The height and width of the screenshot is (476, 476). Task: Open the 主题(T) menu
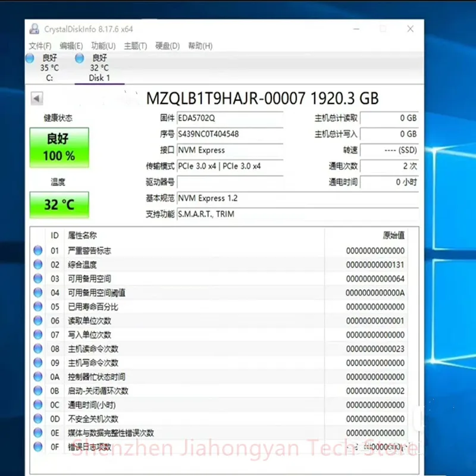(135, 46)
